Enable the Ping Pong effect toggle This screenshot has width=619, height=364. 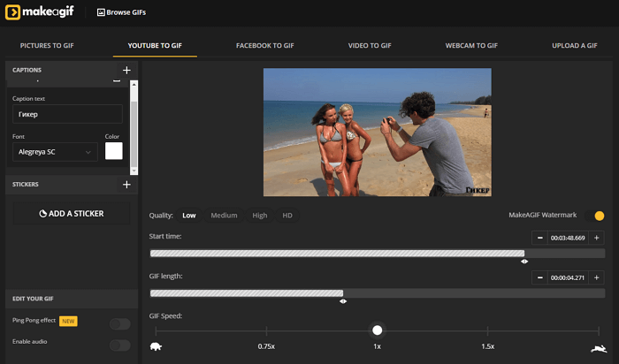click(119, 324)
